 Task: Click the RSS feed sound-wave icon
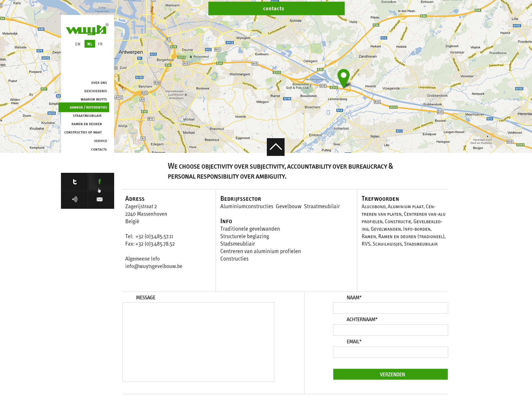coord(75,199)
